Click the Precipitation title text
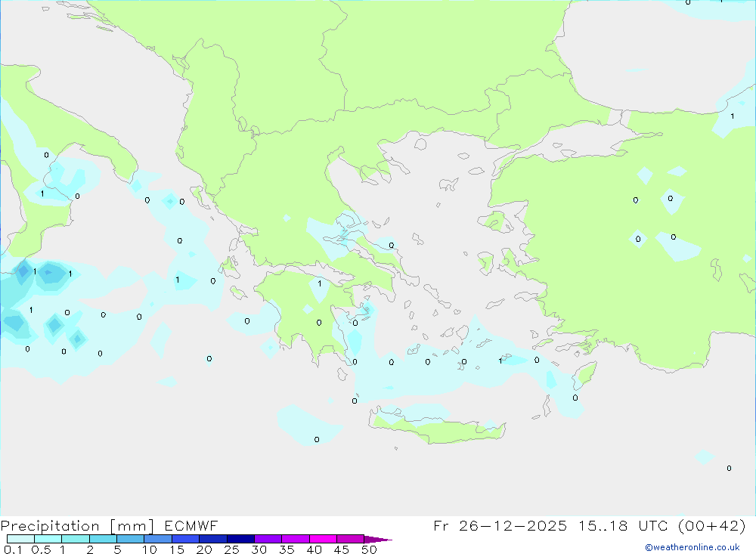Image resolution: width=756 pixels, height=554 pixels. (50, 526)
